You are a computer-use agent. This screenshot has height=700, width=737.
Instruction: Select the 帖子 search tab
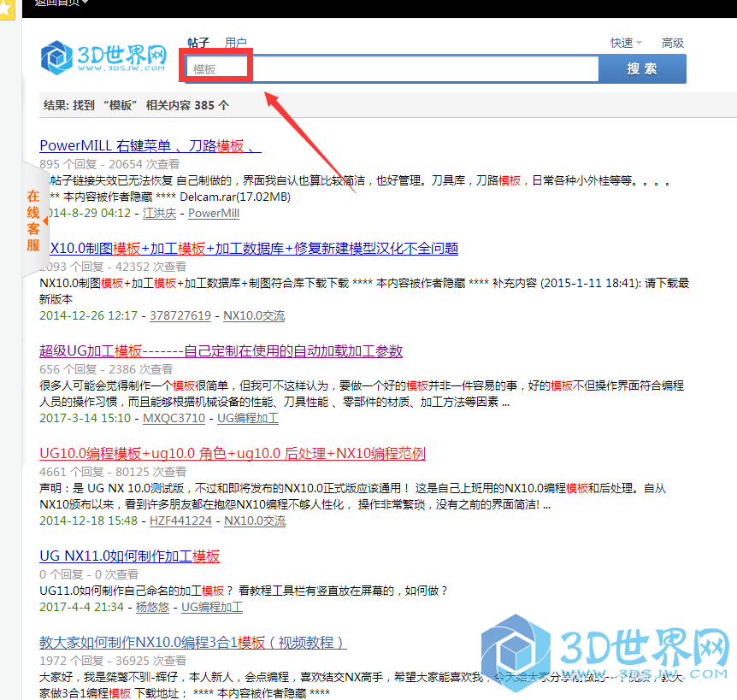[x=198, y=43]
